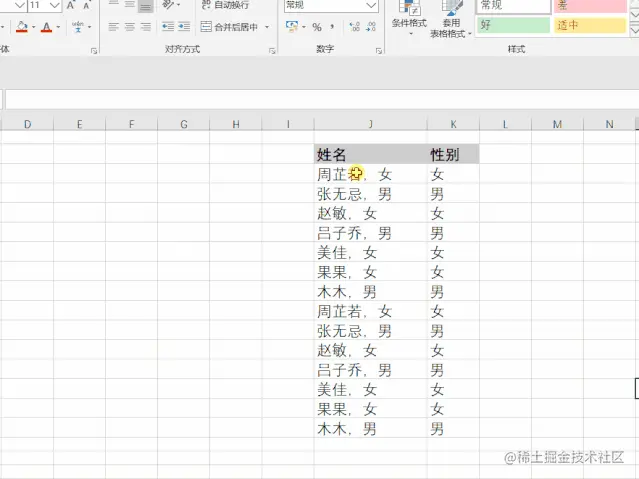Screen dimensions: 639x479
Task: Select the 姓名 header cell
Action: [371, 155]
